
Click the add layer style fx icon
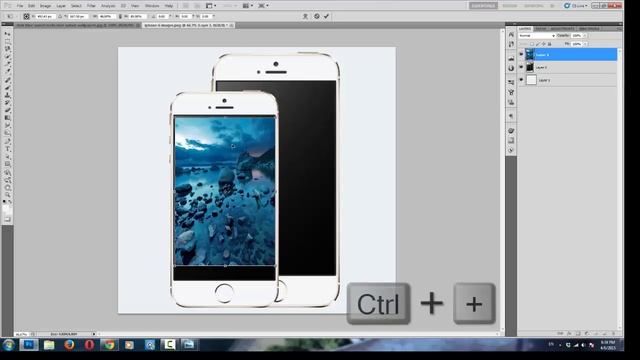click(x=569, y=333)
